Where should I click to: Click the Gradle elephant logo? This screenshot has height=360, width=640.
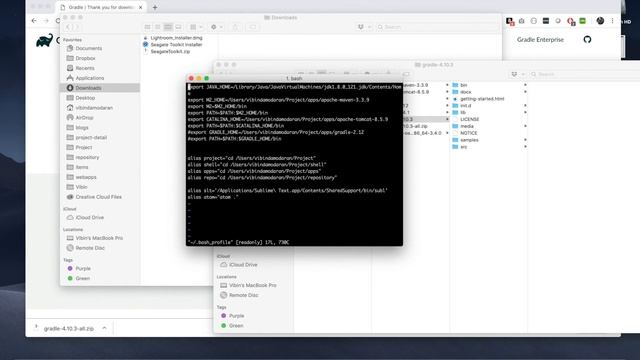coord(44,40)
